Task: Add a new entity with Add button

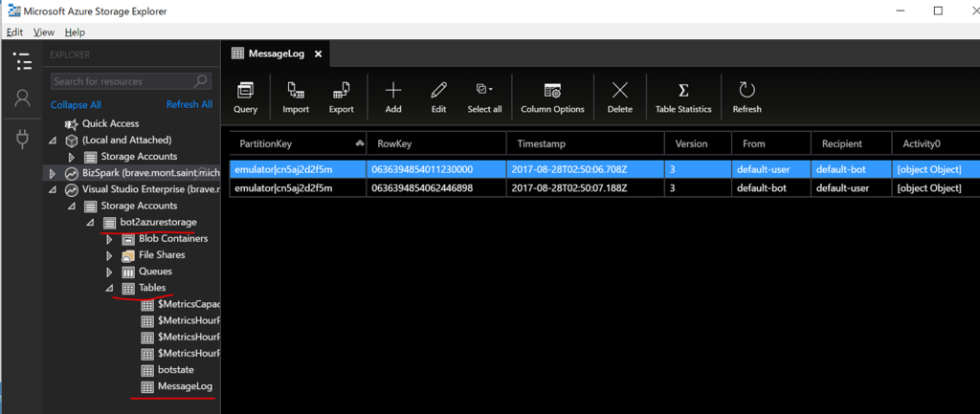Action: pos(393,98)
